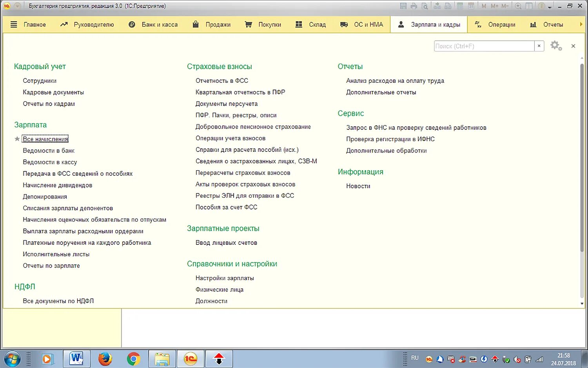Open Квартальная отчетность в ПФР

tap(240, 92)
